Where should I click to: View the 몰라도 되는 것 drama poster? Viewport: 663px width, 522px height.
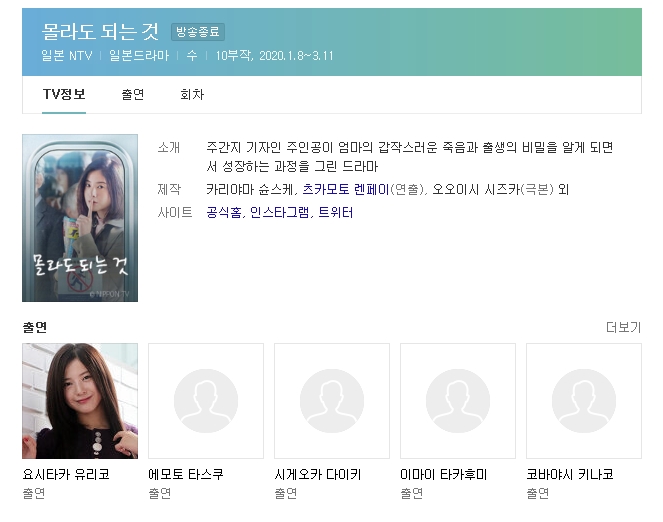tap(80, 218)
